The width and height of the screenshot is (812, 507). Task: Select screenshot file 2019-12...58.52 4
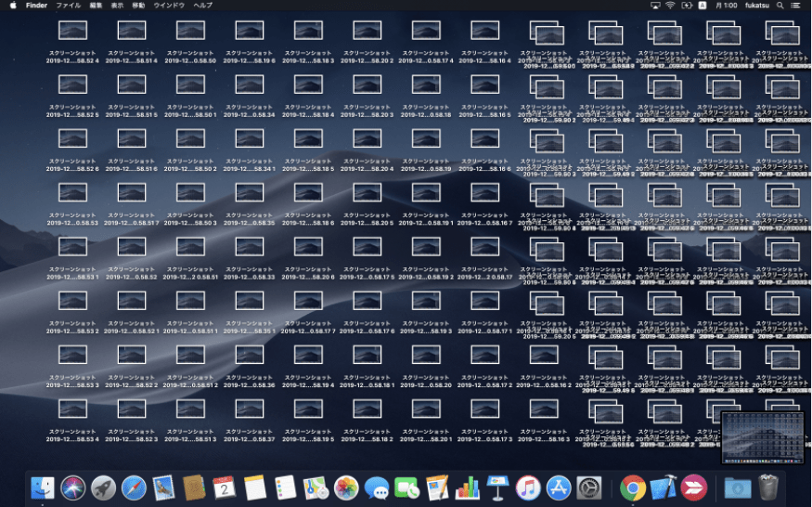tap(72, 31)
